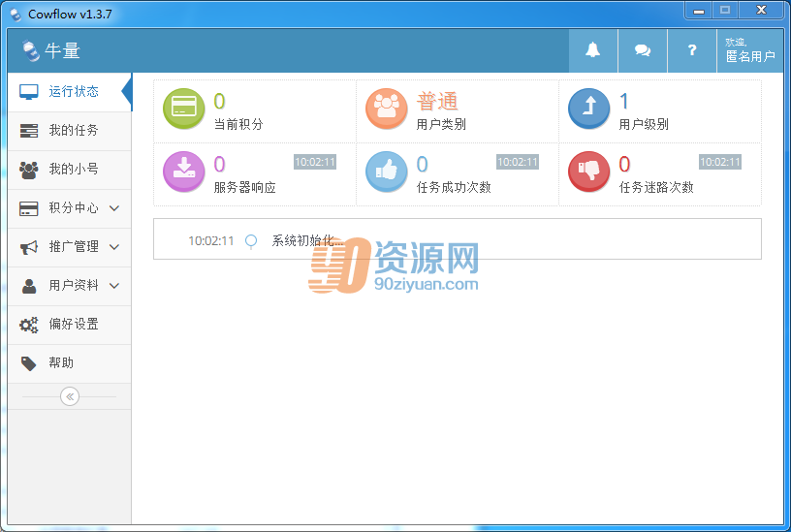The width and height of the screenshot is (791, 532).
Task: Click the Cowflow v1.3.7 title bar icon
Action: [16, 15]
